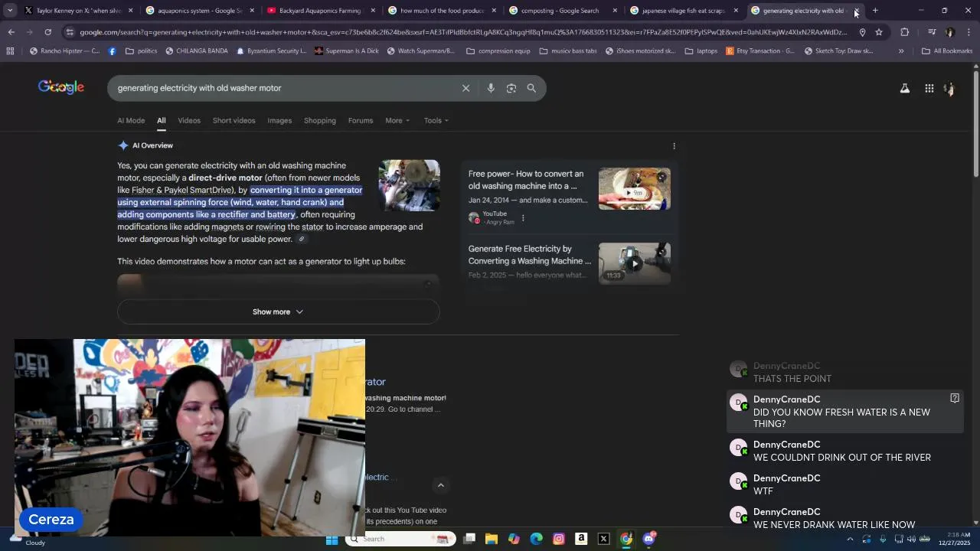Screen dimensions: 980x551
Task: Open Discord from taskbar
Action: (x=649, y=539)
